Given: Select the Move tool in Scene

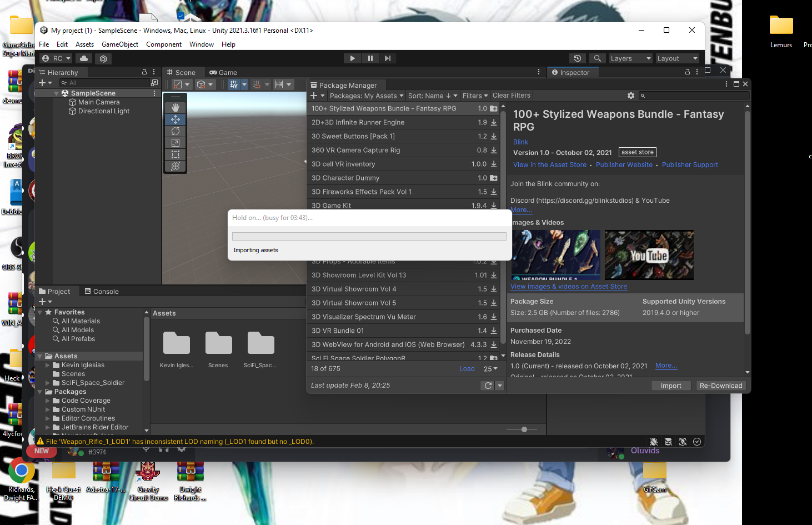Looking at the screenshot, I should click(176, 119).
